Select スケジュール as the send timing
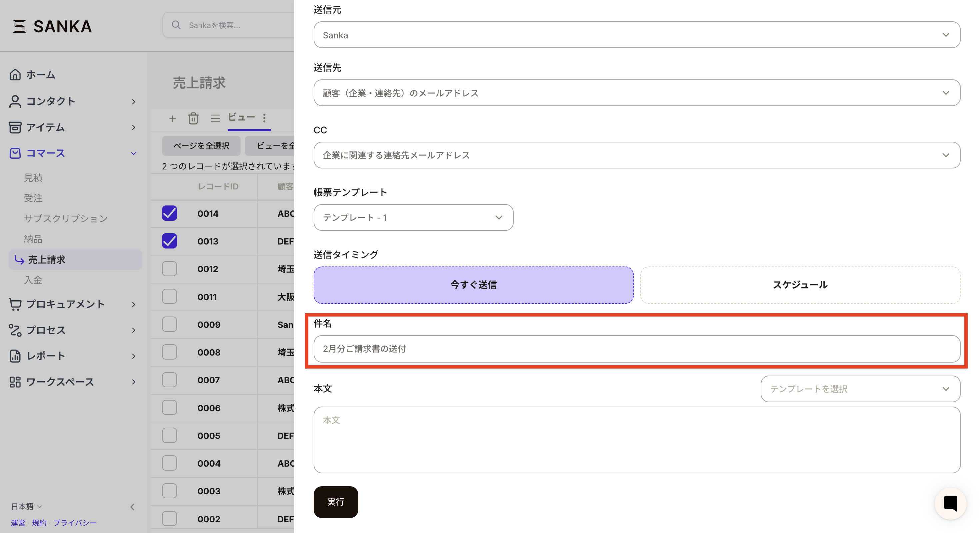 click(x=800, y=285)
